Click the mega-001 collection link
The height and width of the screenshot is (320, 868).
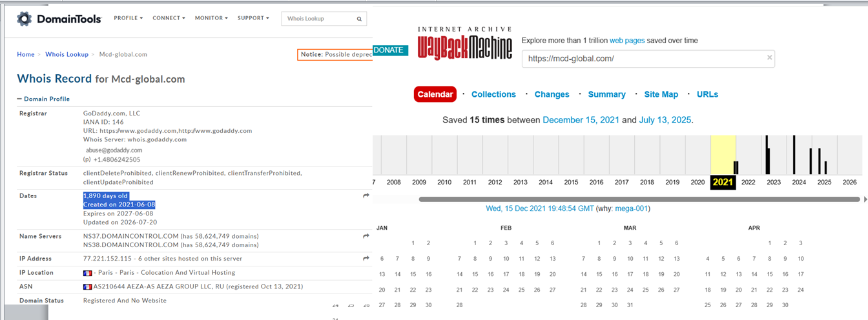tap(631, 208)
